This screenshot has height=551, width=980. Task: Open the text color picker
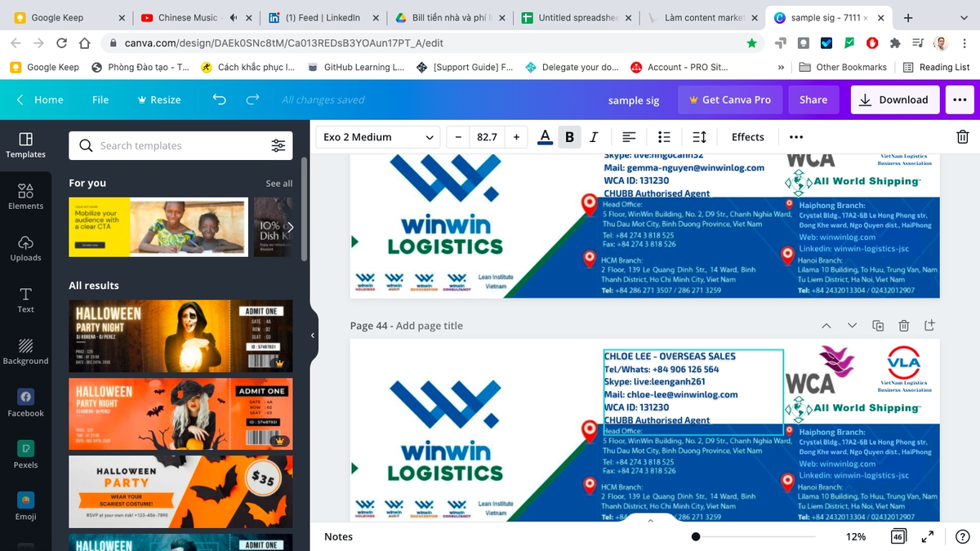[545, 137]
